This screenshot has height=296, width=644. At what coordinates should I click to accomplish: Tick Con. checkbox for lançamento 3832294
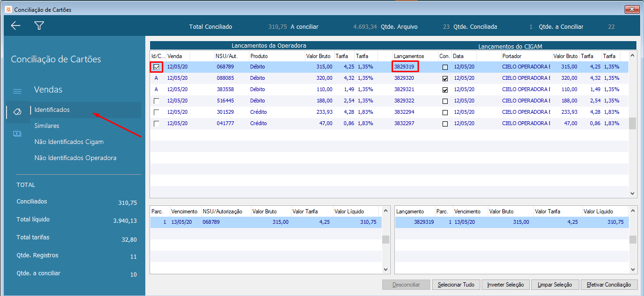pos(445,112)
